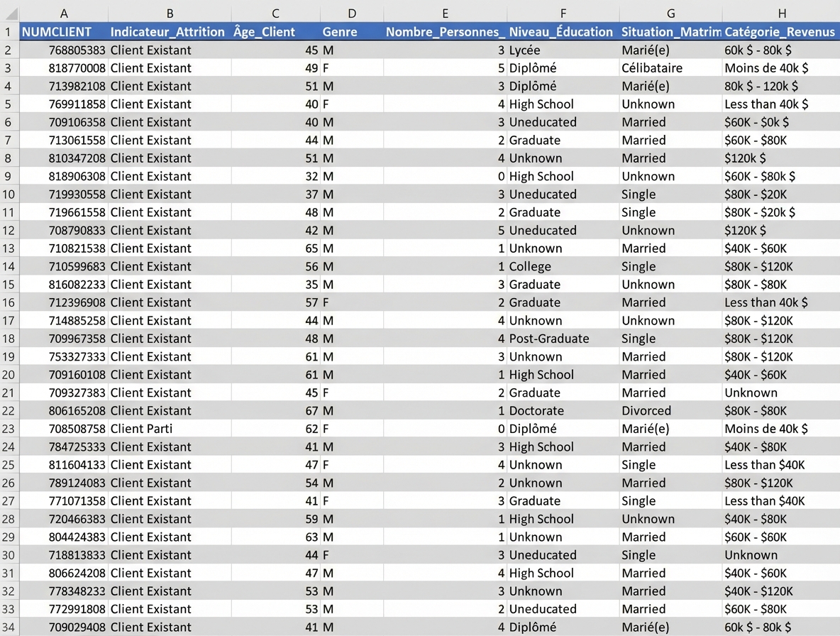Select column D header letter

tap(351, 13)
